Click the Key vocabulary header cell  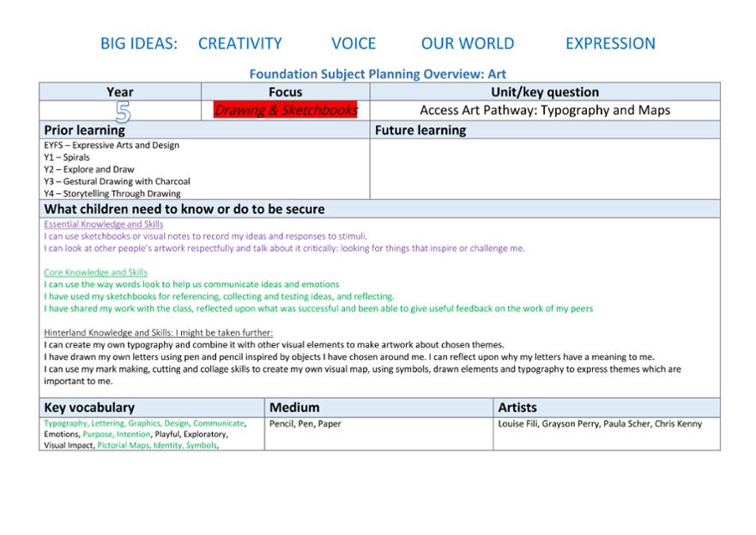pos(152,408)
